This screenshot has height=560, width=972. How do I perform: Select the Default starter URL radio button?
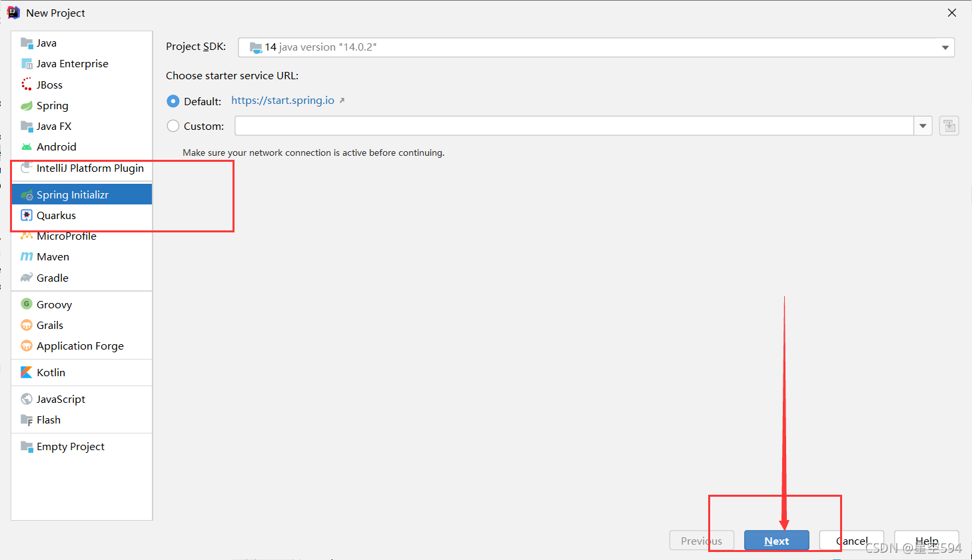tap(173, 101)
